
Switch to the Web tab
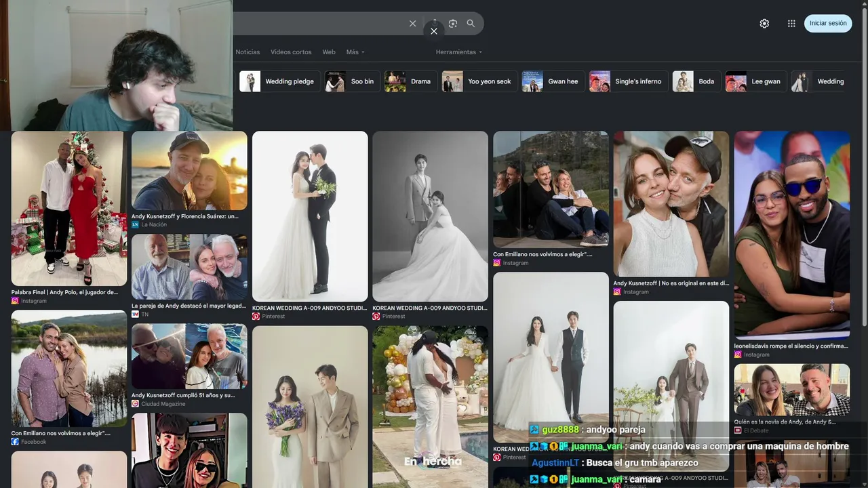[329, 52]
